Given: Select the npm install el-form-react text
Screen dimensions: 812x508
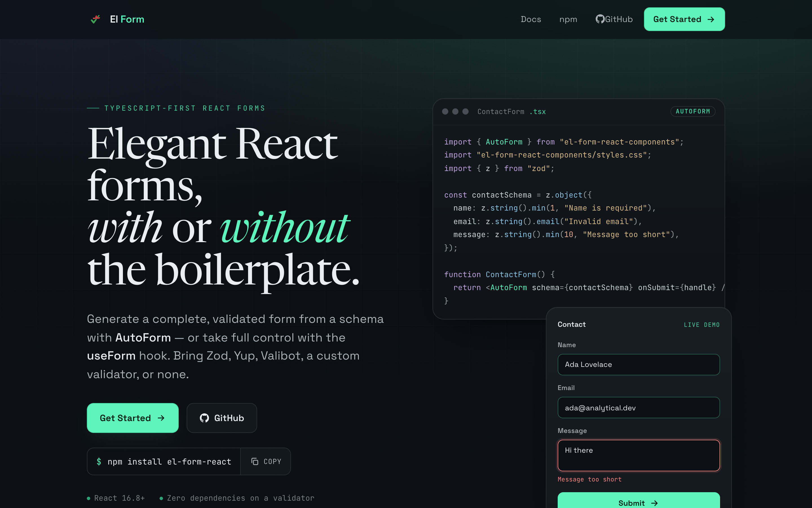Looking at the screenshot, I should pos(169,462).
